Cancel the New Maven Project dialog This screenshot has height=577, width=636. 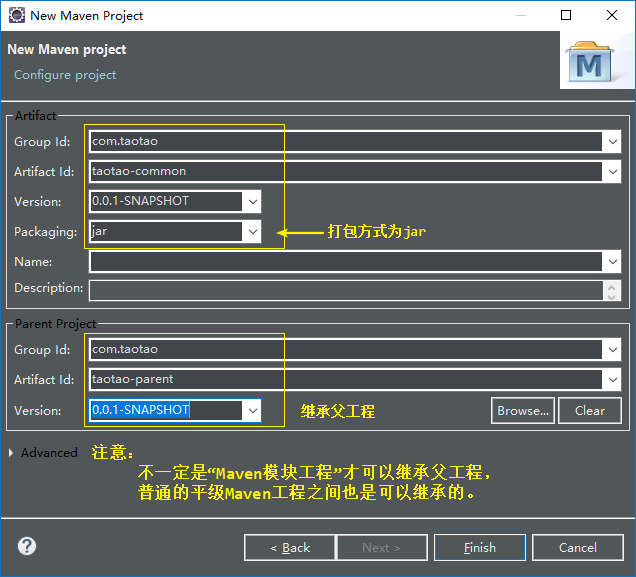click(x=578, y=548)
